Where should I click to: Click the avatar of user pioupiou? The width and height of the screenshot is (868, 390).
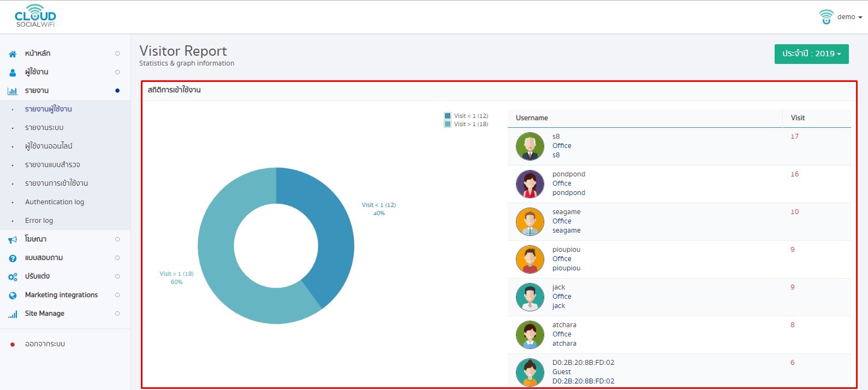530,259
